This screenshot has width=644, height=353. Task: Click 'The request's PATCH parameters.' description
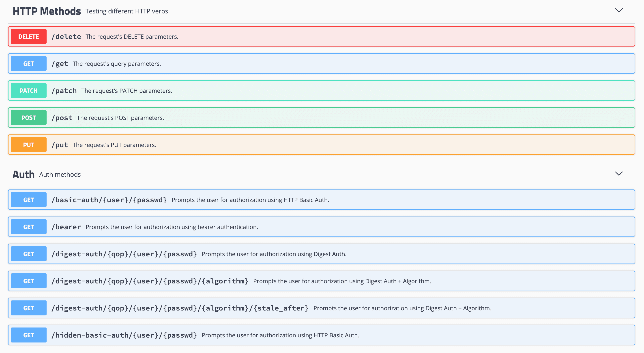127,91
